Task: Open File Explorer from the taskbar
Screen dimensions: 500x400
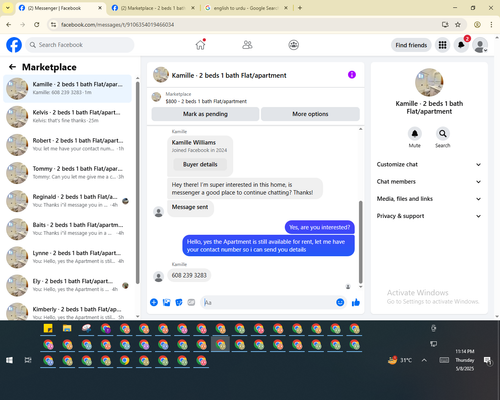Action: coord(67,328)
